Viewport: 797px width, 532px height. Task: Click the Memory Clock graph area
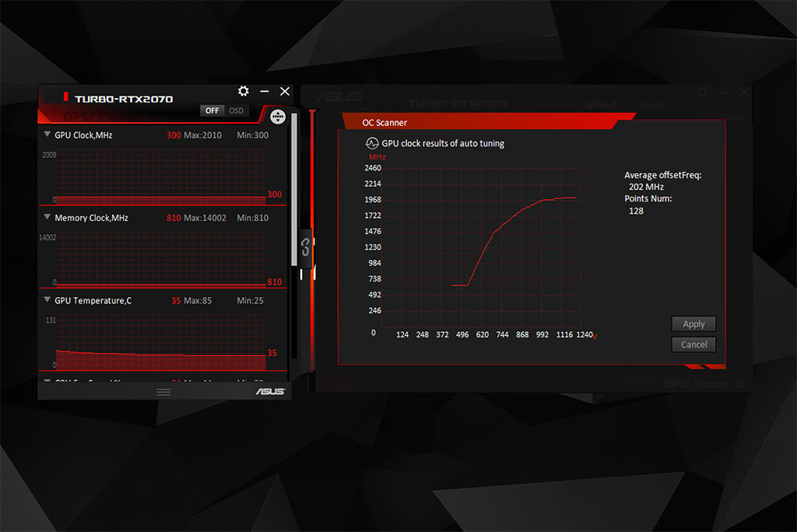[x=160, y=259]
